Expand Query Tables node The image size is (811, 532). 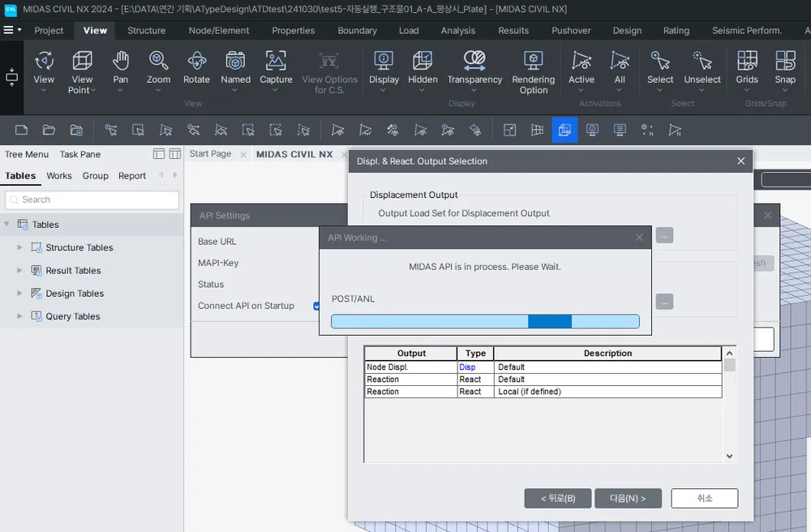click(x=19, y=316)
